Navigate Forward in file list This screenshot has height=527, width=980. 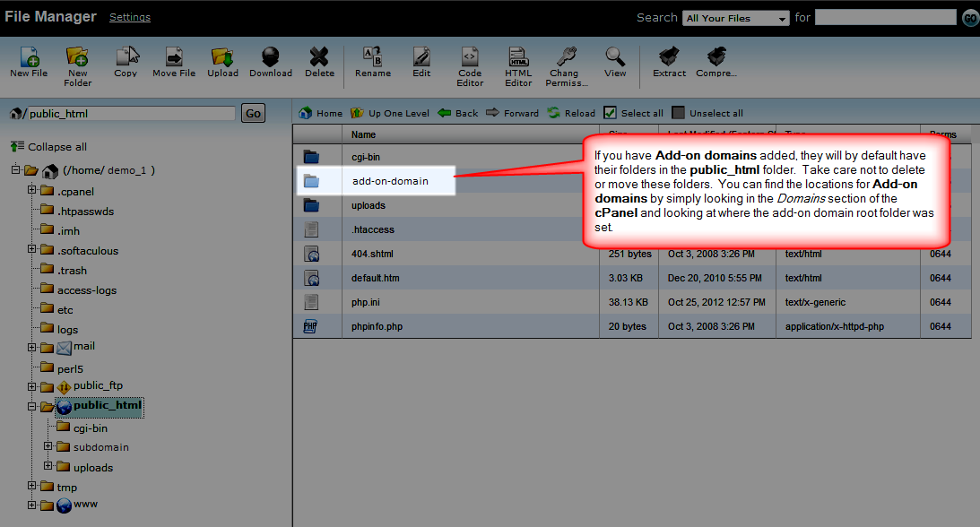(513, 113)
